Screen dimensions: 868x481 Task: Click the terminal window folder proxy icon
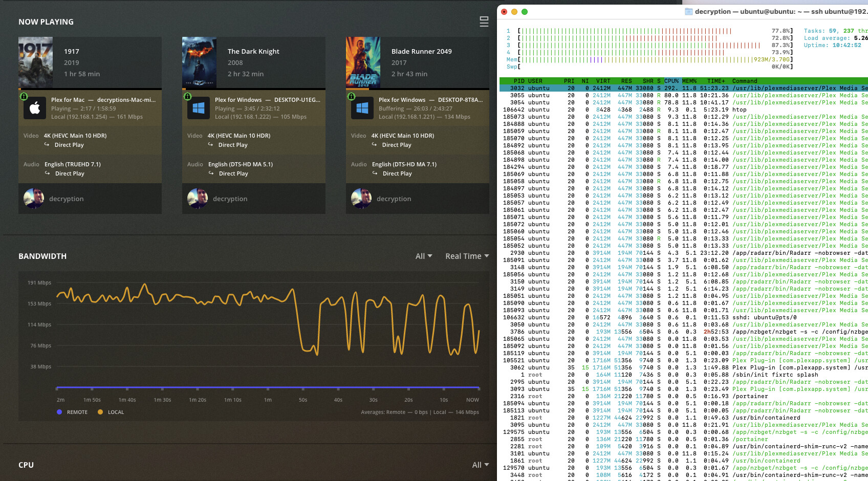point(688,11)
